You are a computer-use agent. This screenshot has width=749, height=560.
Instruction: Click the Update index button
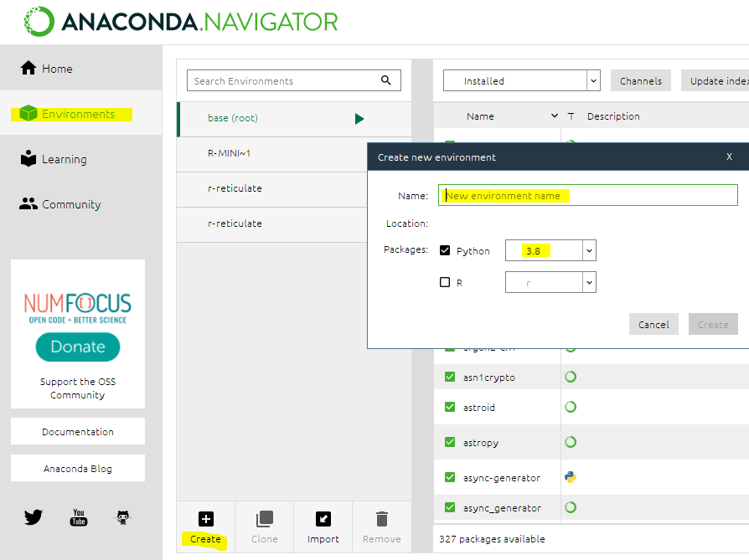click(715, 80)
